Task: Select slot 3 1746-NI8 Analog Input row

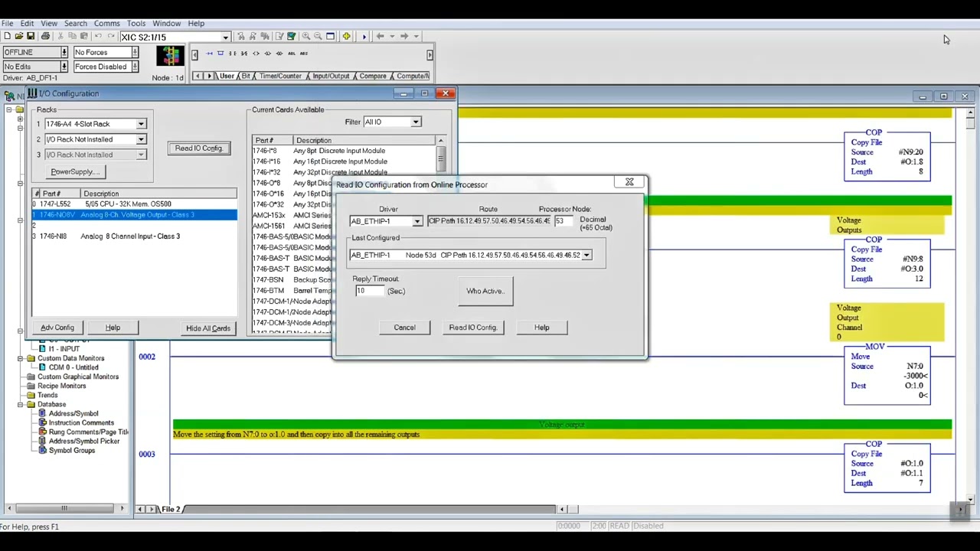Action: pos(134,236)
